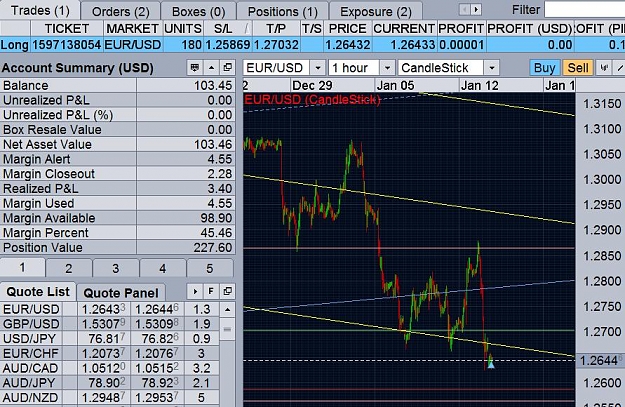Select the line drawing tool icon on chart toolbar
The height and width of the screenshot is (407, 625).
pyautogui.click(x=619, y=68)
